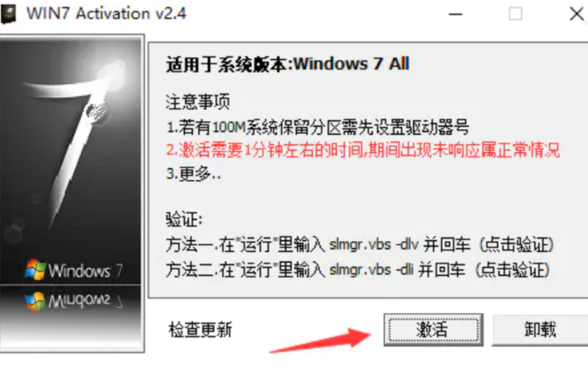
Task: Click the 卸载 uninstall button
Action: click(540, 330)
